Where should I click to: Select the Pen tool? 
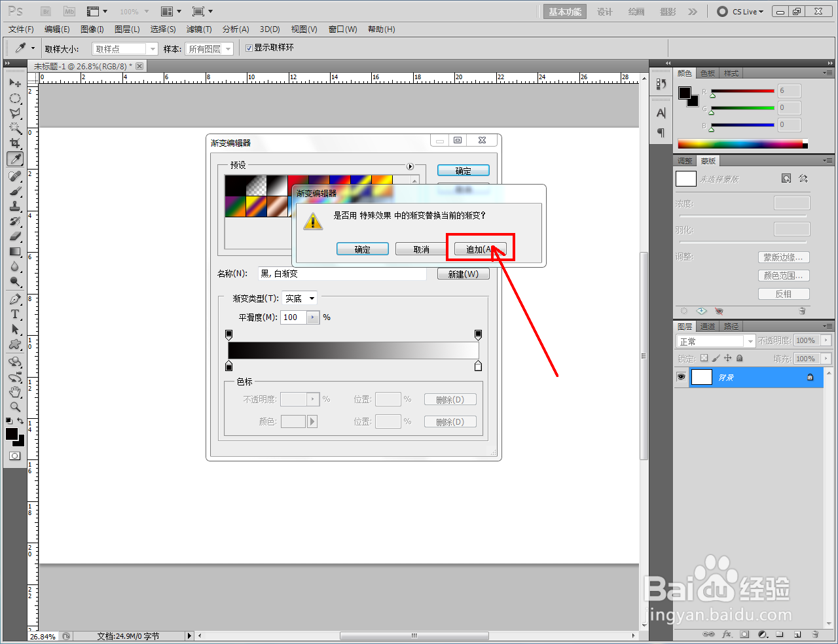tap(15, 299)
